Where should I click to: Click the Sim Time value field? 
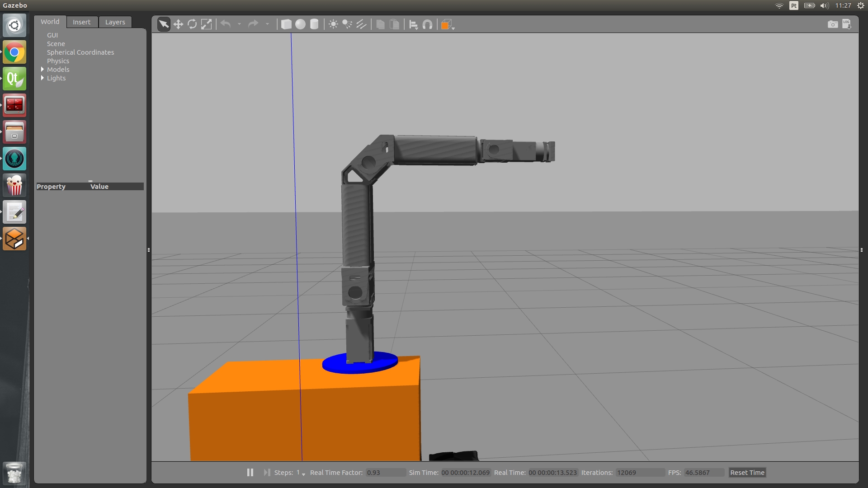[x=465, y=473]
